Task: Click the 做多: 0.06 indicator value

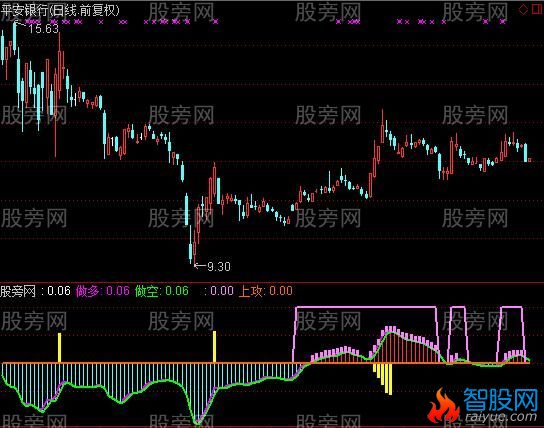Action: point(103,291)
